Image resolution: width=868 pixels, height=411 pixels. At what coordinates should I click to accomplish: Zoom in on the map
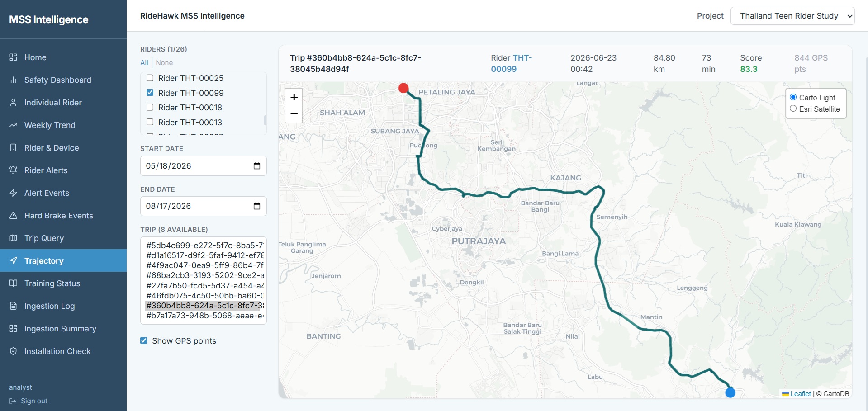coord(294,97)
